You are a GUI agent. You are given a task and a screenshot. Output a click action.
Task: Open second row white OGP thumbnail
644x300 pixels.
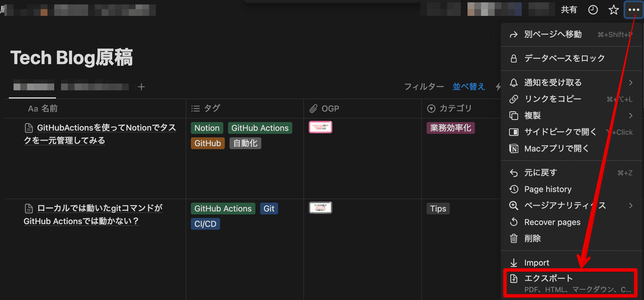coord(321,208)
